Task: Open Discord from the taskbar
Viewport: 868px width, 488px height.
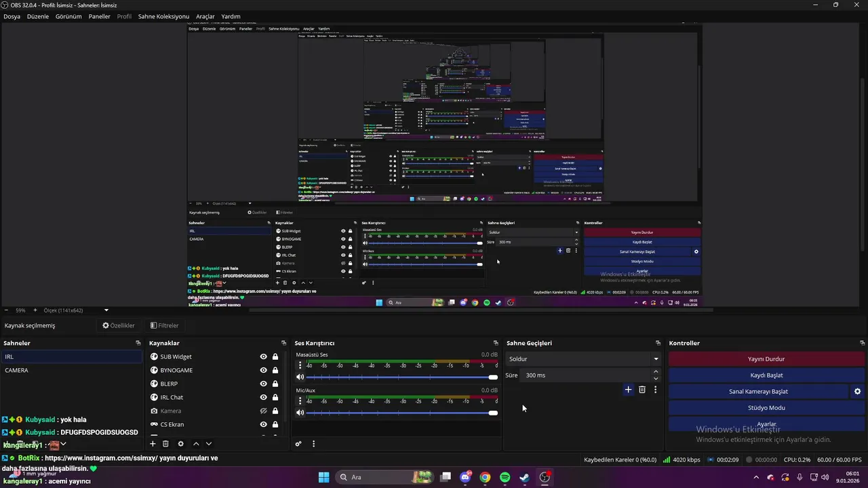Action: (x=465, y=477)
